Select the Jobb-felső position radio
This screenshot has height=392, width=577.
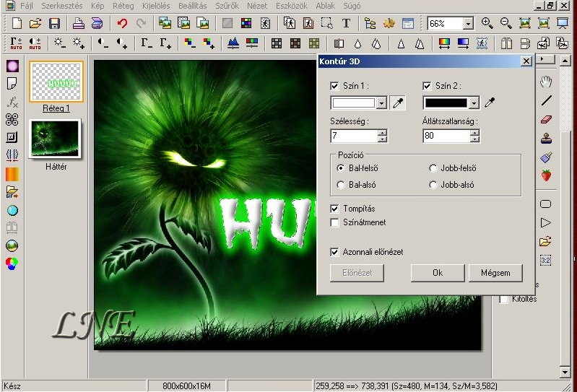pos(433,168)
